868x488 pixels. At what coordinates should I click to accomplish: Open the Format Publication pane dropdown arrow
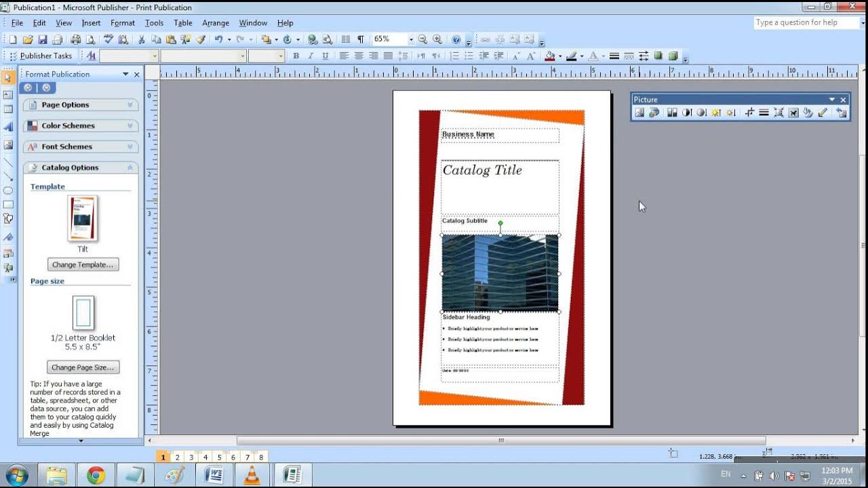(x=125, y=74)
